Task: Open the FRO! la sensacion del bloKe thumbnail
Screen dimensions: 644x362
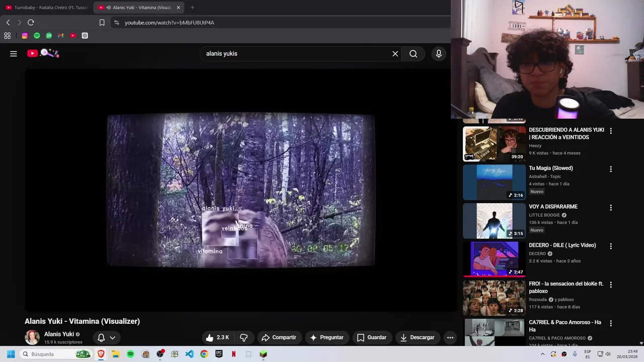Action: [x=494, y=298]
